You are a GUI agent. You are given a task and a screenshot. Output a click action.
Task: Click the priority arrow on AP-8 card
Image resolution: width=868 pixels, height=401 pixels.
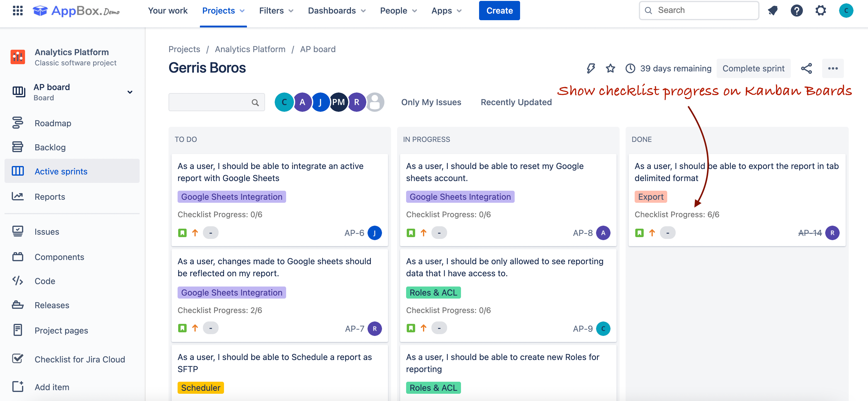pos(424,233)
